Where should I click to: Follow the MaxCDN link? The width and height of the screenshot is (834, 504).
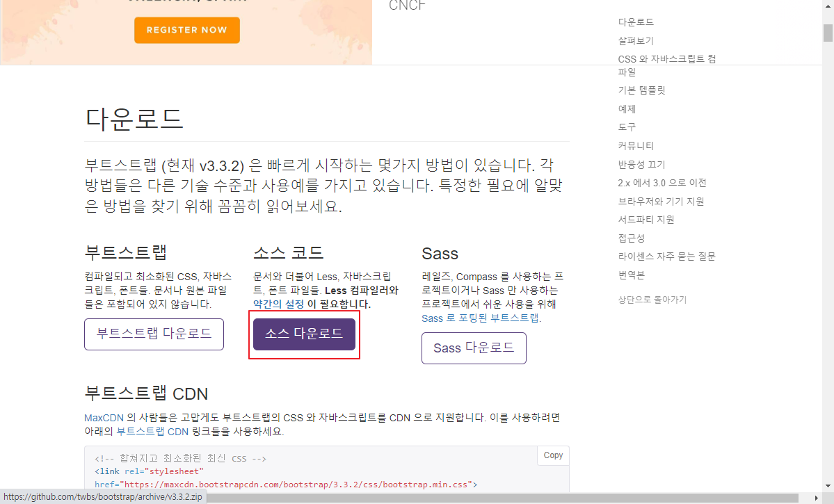click(104, 418)
